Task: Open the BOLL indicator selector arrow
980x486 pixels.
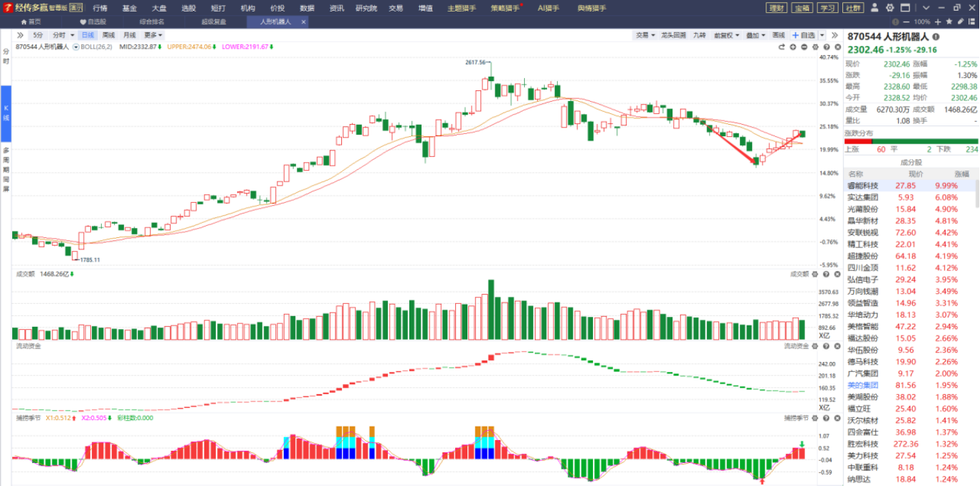Action: pos(76,47)
